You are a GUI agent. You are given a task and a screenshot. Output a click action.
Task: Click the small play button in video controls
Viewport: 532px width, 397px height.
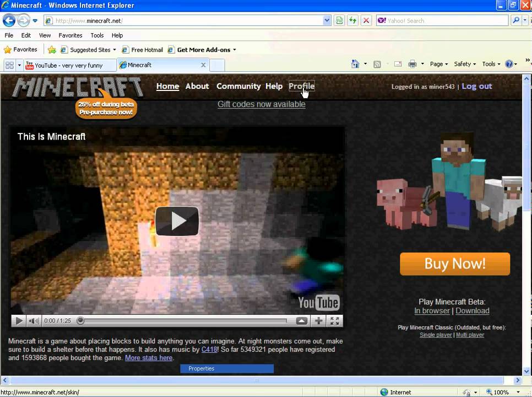tap(19, 321)
